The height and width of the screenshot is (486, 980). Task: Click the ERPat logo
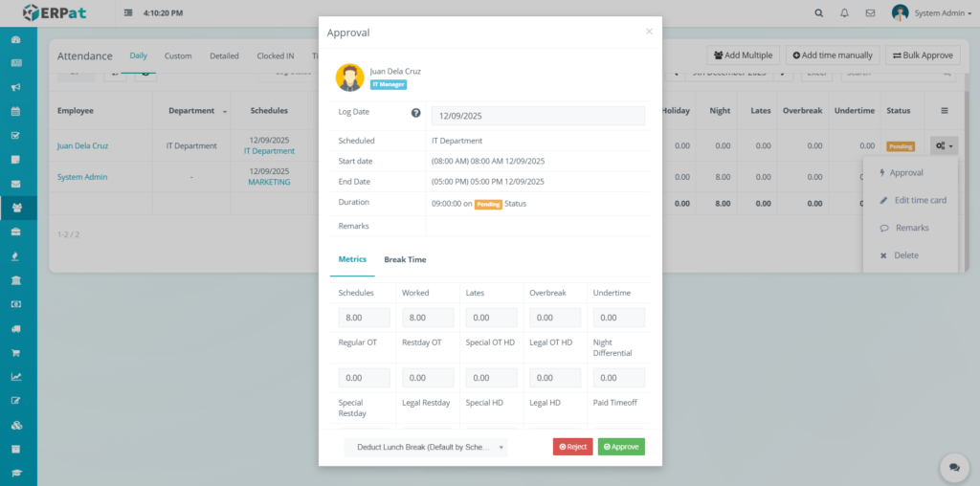pos(55,12)
